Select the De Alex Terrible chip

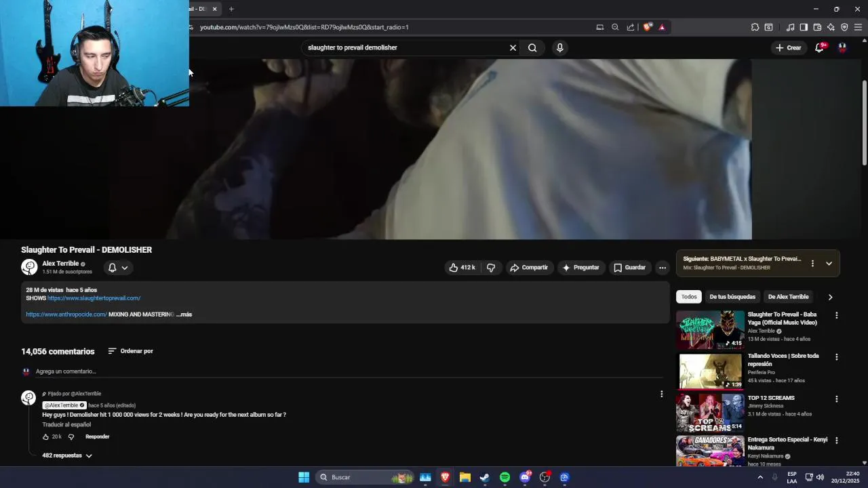pos(788,297)
